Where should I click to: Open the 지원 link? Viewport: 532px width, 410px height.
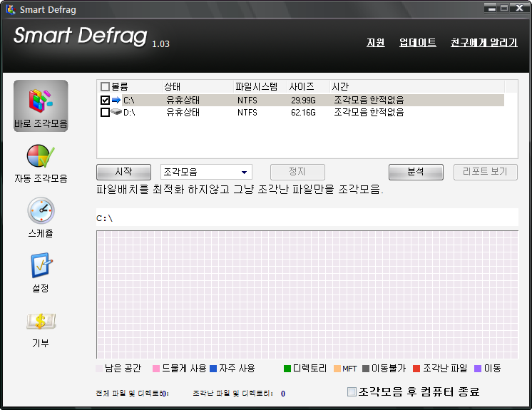point(376,42)
